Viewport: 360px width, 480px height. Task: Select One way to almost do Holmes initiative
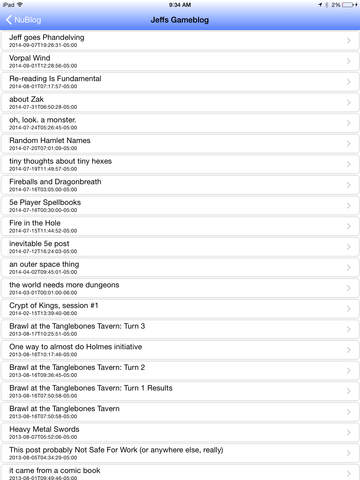coord(180,351)
